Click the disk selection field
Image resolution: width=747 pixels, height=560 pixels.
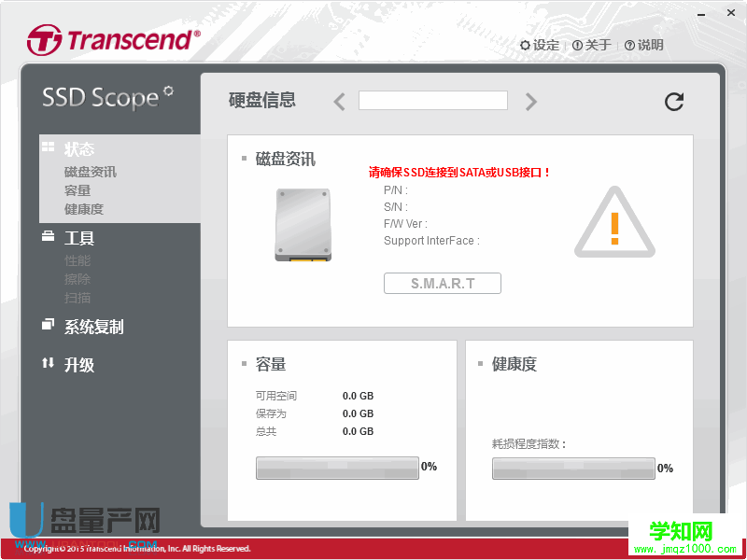[x=433, y=101]
